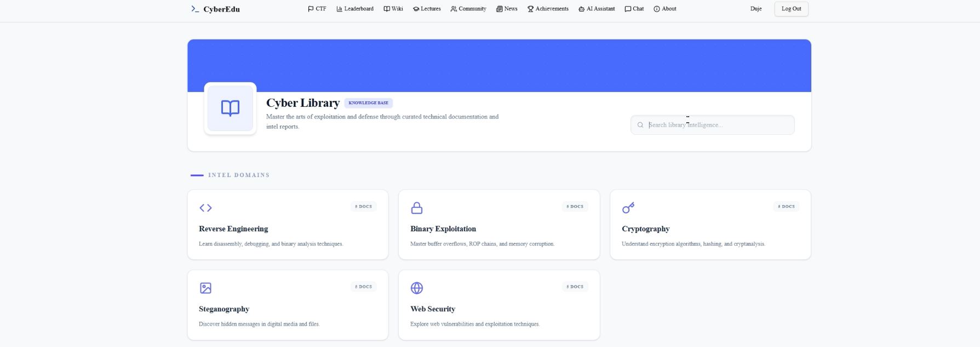Open the Cryptography domain title
This screenshot has height=347, width=980.
point(645,229)
